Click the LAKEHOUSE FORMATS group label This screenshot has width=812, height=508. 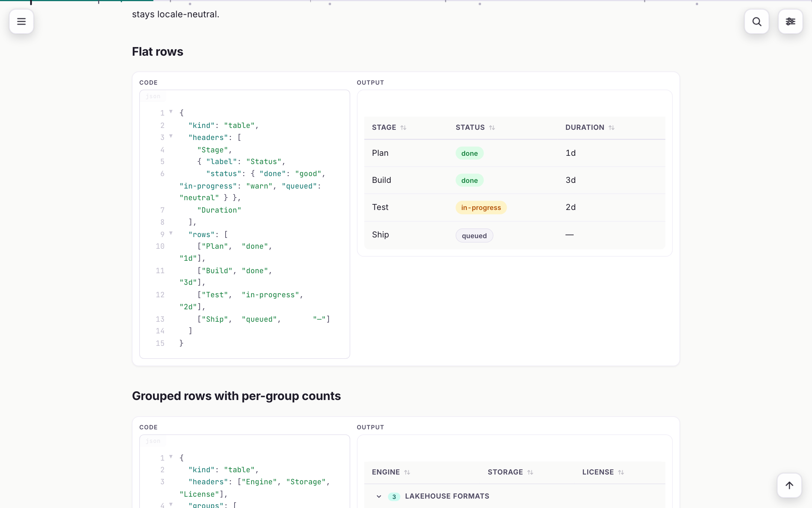pyautogui.click(x=447, y=496)
